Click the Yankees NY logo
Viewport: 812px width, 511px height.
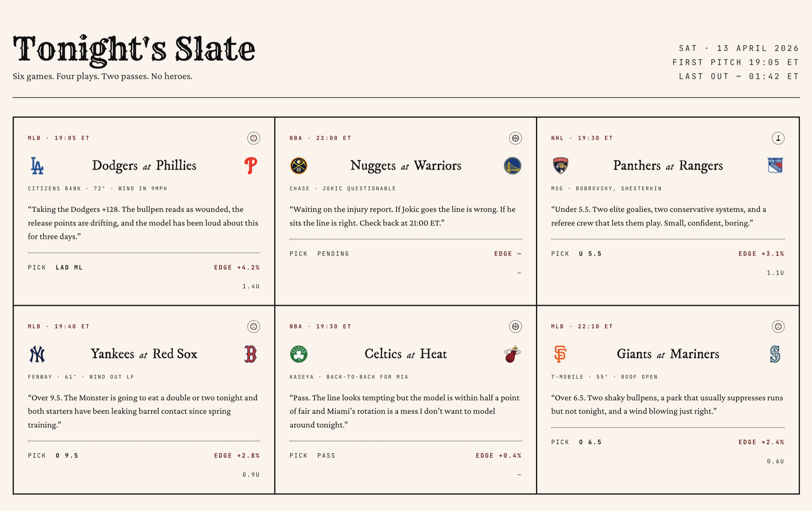[x=37, y=354]
